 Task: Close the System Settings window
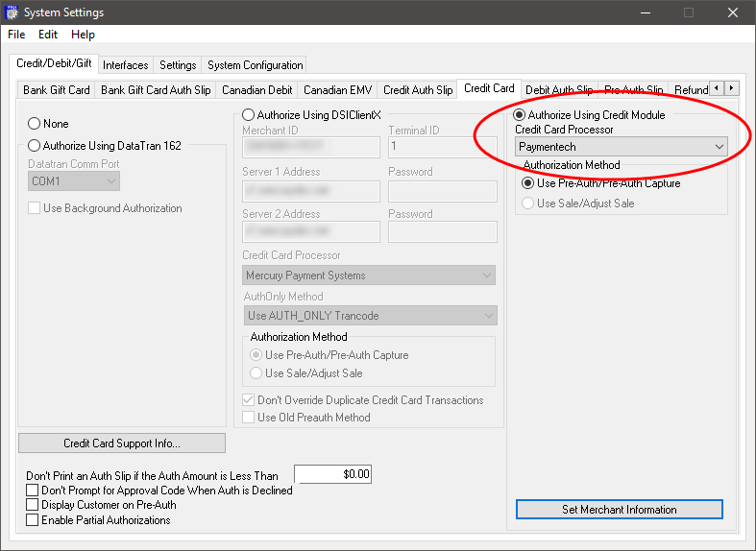[733, 12]
